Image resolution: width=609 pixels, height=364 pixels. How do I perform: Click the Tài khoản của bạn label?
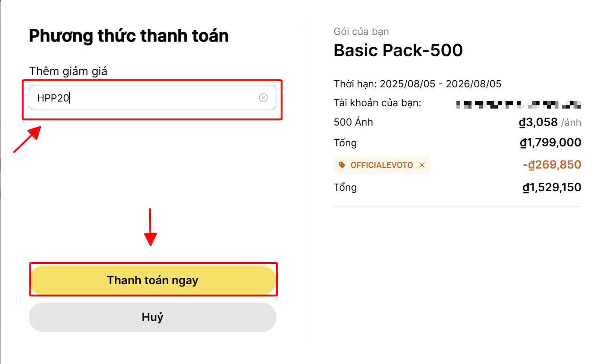377,103
